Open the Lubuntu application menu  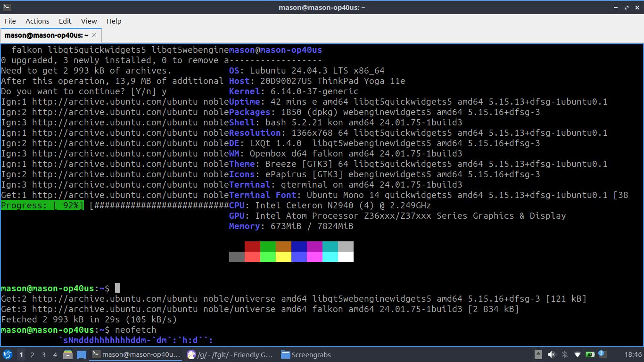[x=7, y=354]
